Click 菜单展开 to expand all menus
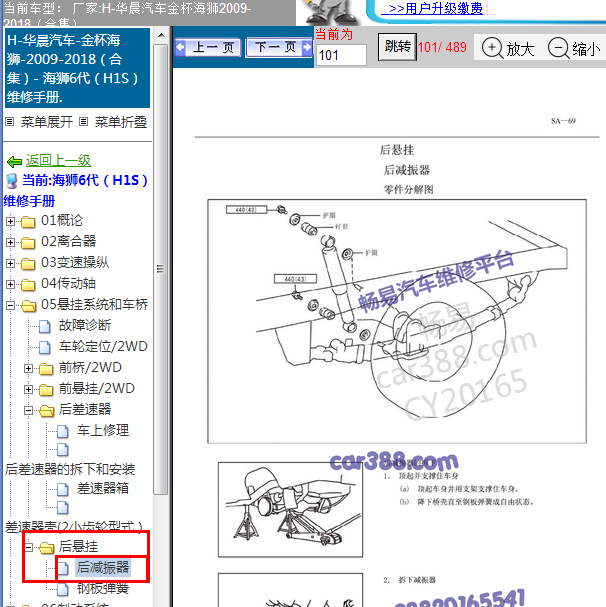This screenshot has height=607, width=606. tap(46, 122)
